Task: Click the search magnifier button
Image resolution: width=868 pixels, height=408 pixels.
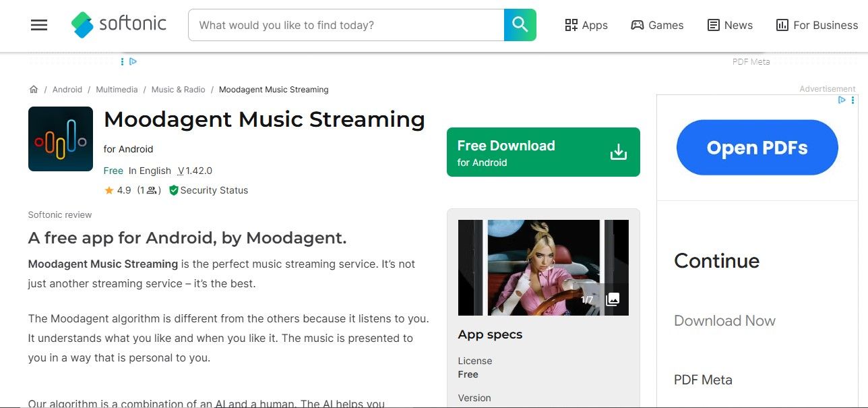Action: click(520, 25)
